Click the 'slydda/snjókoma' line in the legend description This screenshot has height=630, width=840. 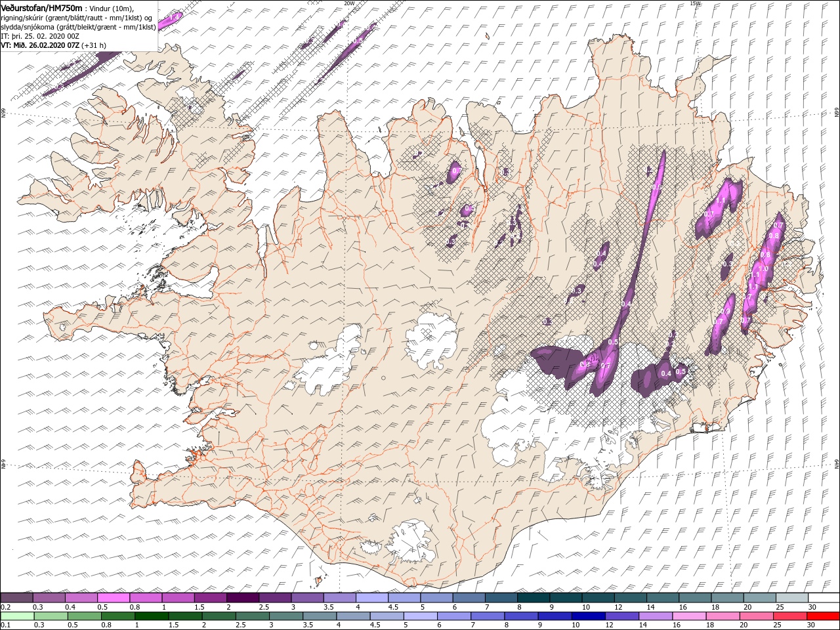(x=78, y=27)
